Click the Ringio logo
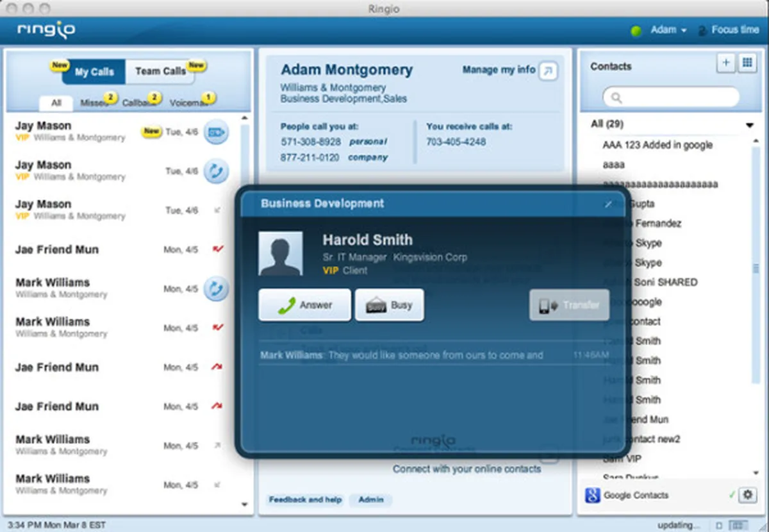This screenshot has width=769, height=532. point(46,29)
